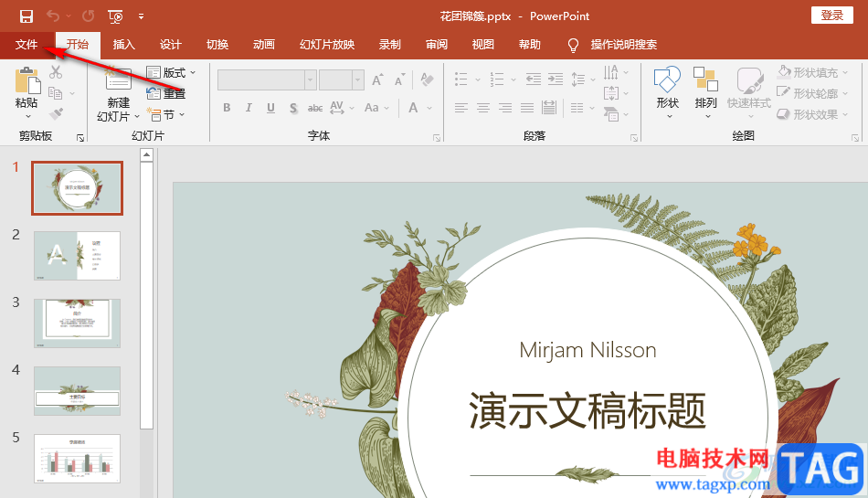The width and height of the screenshot is (868, 498).
Task: Open the 版式 (Layout) dropdown
Action: pyautogui.click(x=171, y=72)
